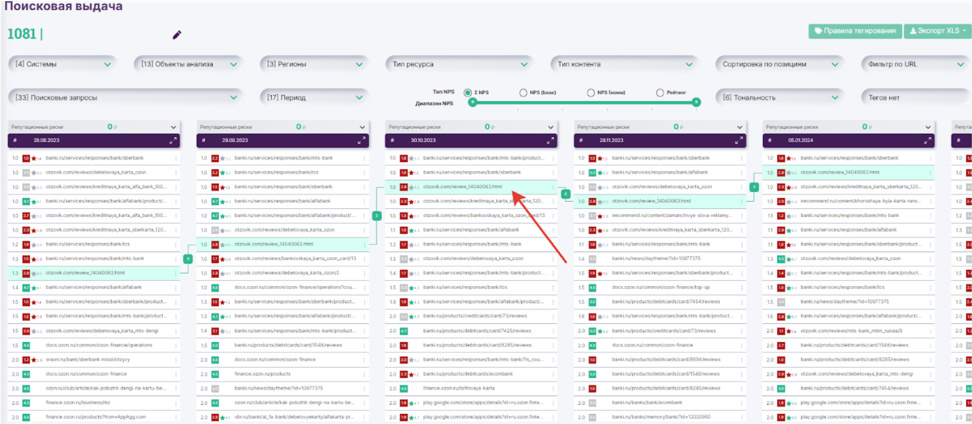Select the Σ NPS radio button
Viewport: 972px width, 424px height.
point(468,92)
